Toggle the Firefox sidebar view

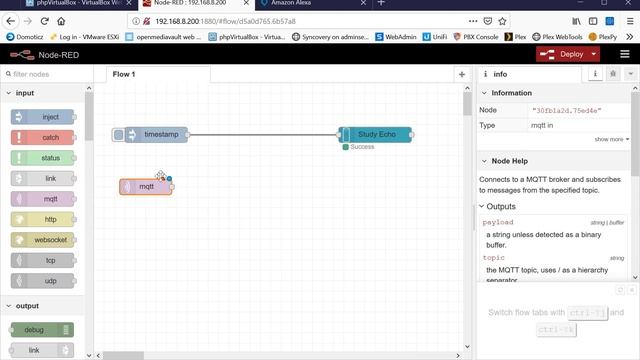tap(593, 21)
